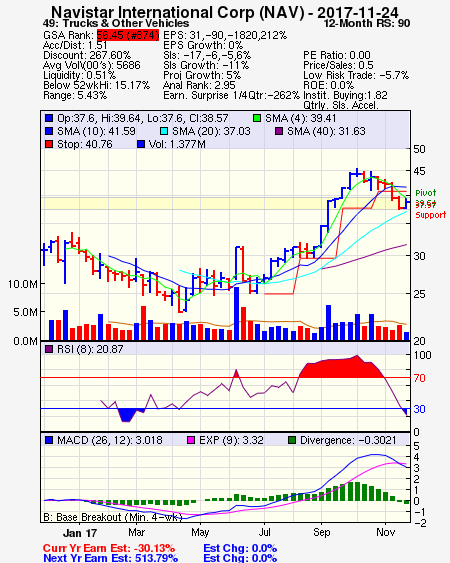Click the purple SMA (40) legend swatch
The height and width of the screenshot is (563, 450).
pyautogui.click(x=279, y=131)
